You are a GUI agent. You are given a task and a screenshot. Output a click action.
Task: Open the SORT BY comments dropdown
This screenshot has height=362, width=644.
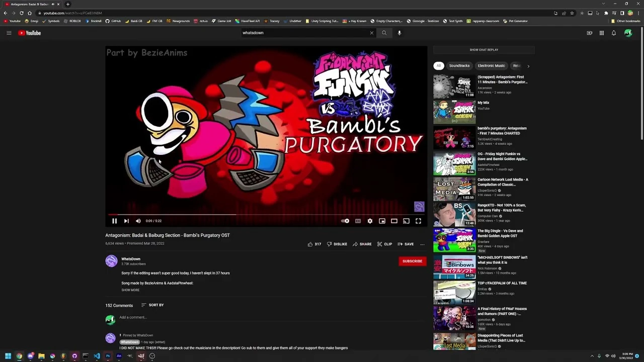pyautogui.click(x=152, y=305)
